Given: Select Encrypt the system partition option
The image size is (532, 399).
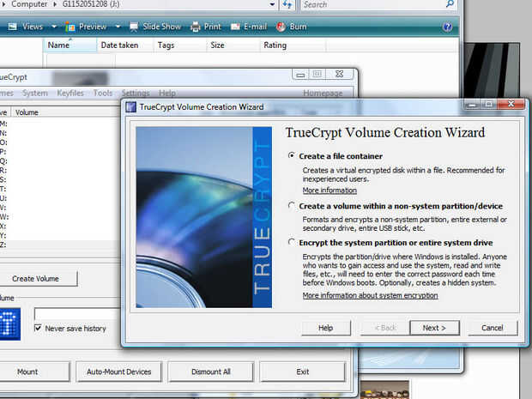Looking at the screenshot, I should coord(291,242).
